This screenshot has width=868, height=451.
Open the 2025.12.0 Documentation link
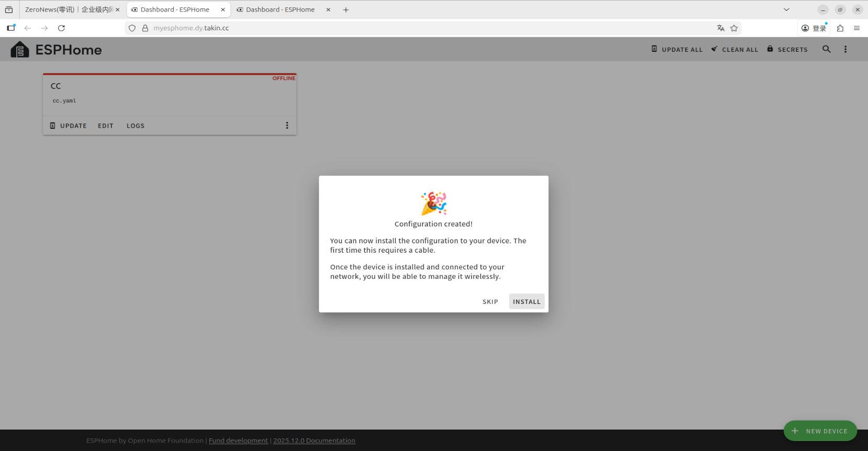314,441
